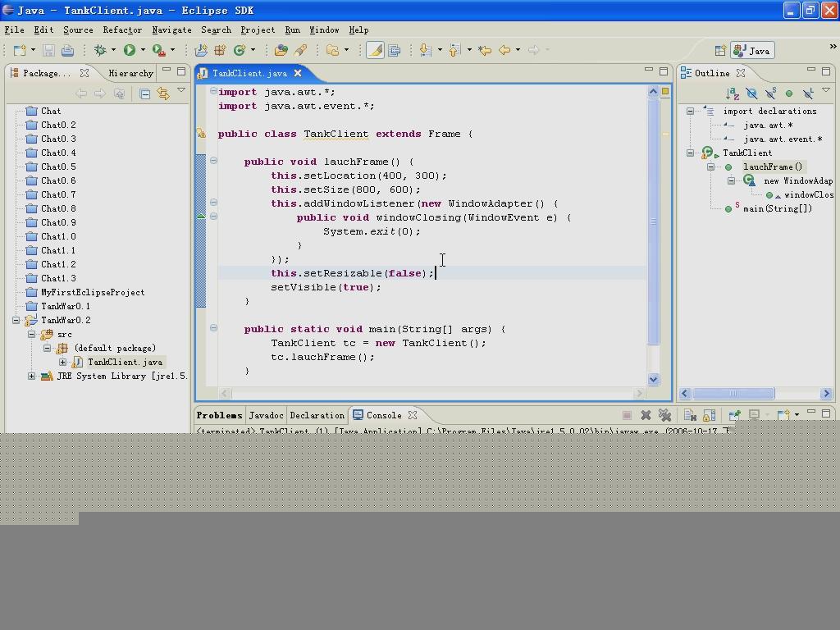Open Console dropdown arrow

[x=797, y=415]
